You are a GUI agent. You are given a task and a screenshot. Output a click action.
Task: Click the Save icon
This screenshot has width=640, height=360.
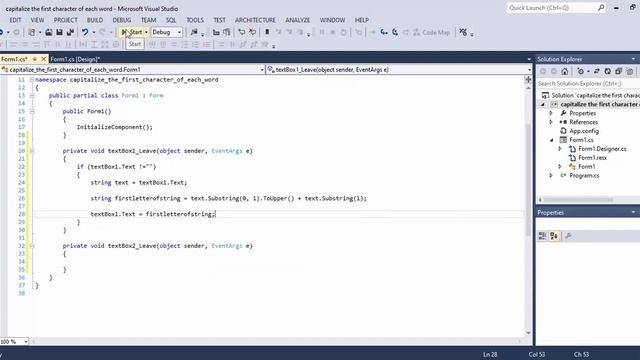pyautogui.click(x=60, y=32)
